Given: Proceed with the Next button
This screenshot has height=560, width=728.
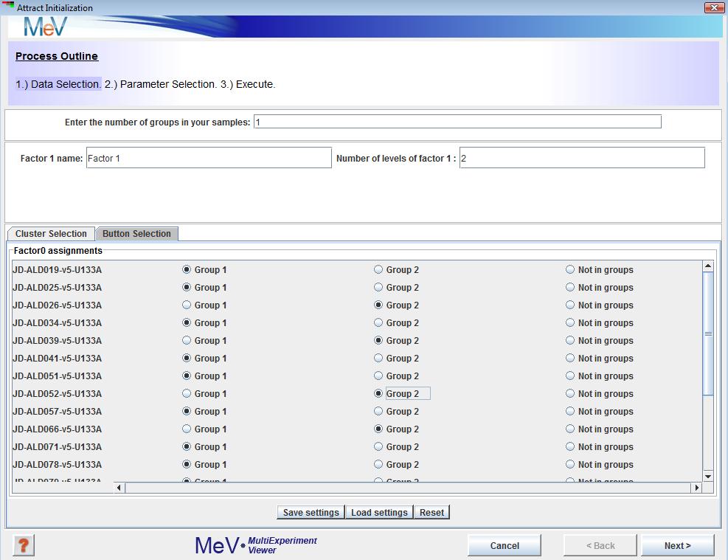Looking at the screenshot, I should click(677, 546).
